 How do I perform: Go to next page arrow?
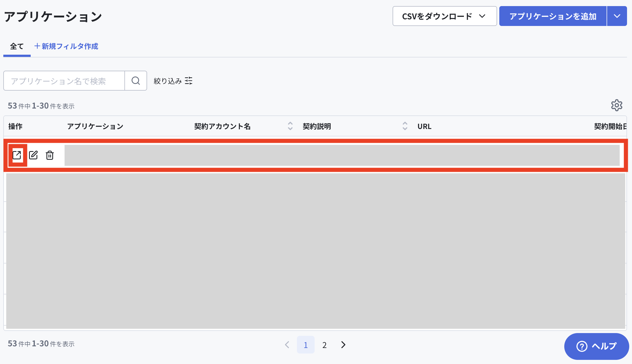(343, 345)
